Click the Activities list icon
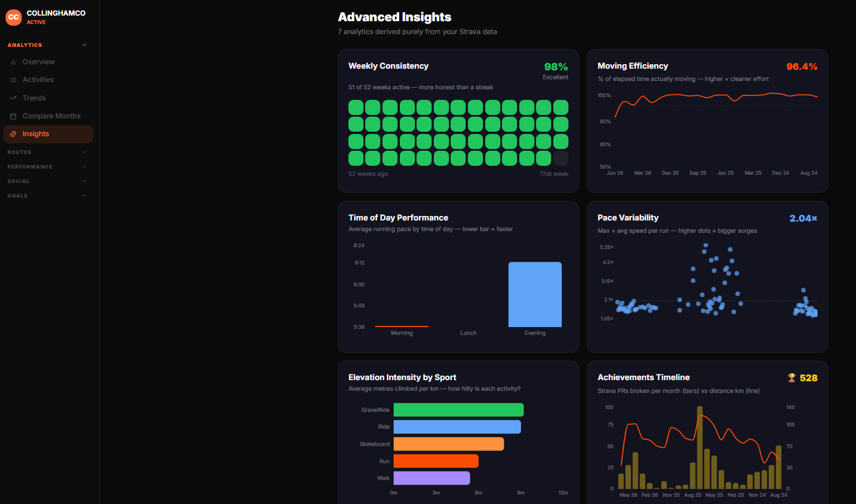 pyautogui.click(x=13, y=80)
